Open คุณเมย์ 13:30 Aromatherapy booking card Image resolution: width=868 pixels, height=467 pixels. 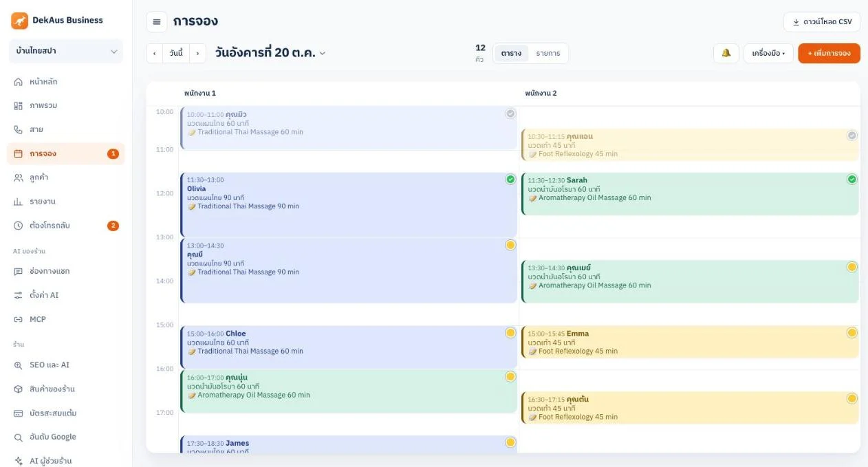(691, 281)
